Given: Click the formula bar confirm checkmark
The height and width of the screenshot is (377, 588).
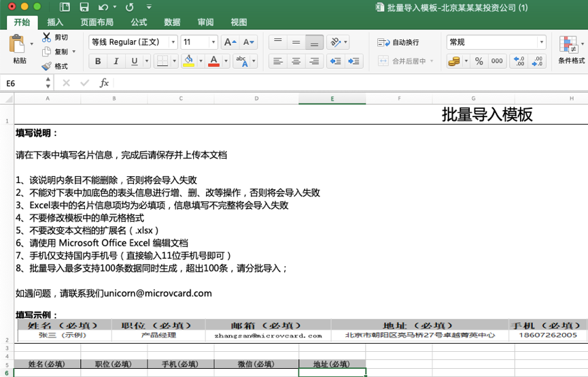Looking at the screenshot, I should [85, 82].
